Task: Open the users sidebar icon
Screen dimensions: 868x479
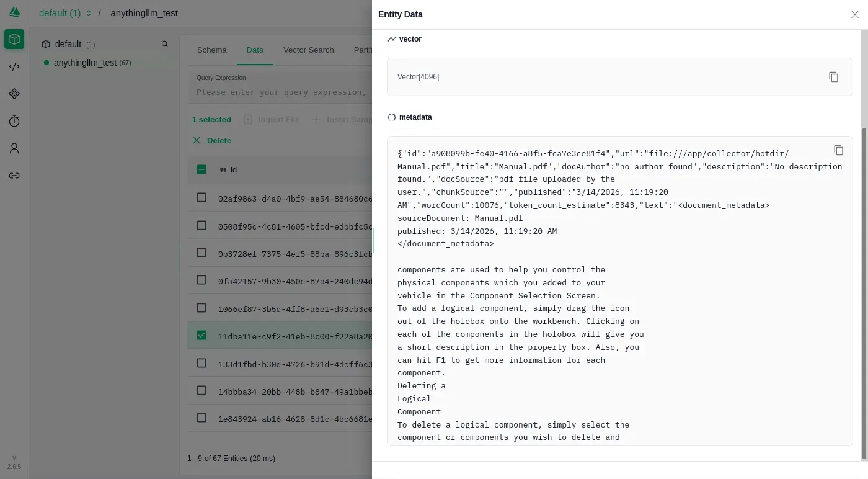Action: [x=14, y=148]
